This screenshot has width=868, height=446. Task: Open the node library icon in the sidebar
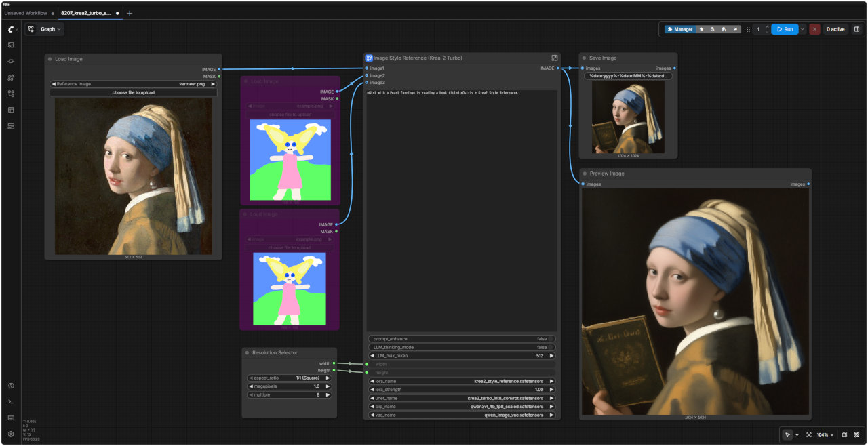pyautogui.click(x=11, y=61)
